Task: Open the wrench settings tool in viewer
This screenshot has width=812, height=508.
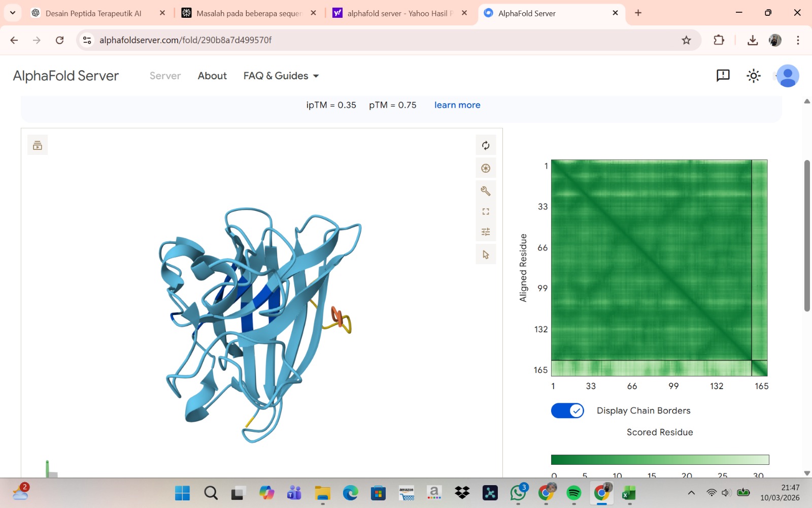Action: point(486,191)
